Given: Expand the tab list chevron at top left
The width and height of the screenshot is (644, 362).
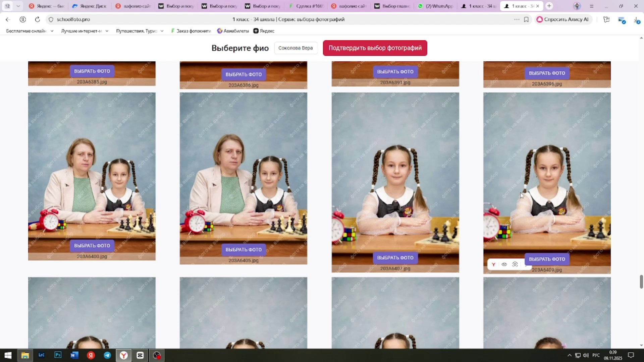Looking at the screenshot, I should point(18,6).
